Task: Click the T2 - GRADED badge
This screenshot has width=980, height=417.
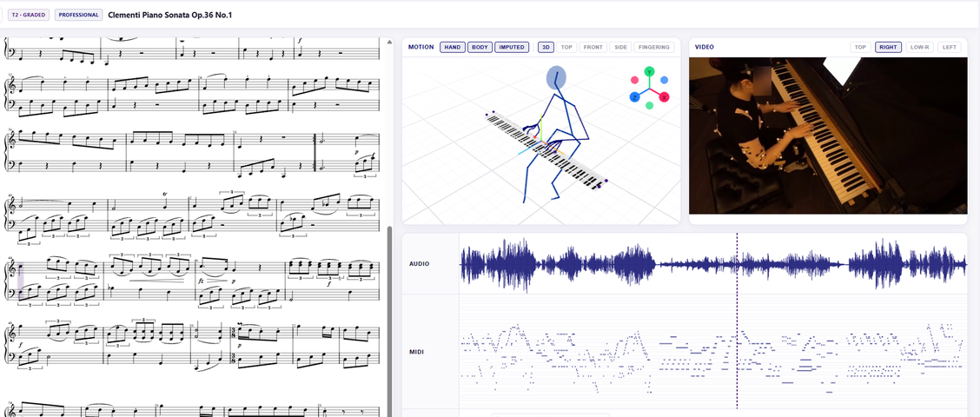Action: coord(29,15)
